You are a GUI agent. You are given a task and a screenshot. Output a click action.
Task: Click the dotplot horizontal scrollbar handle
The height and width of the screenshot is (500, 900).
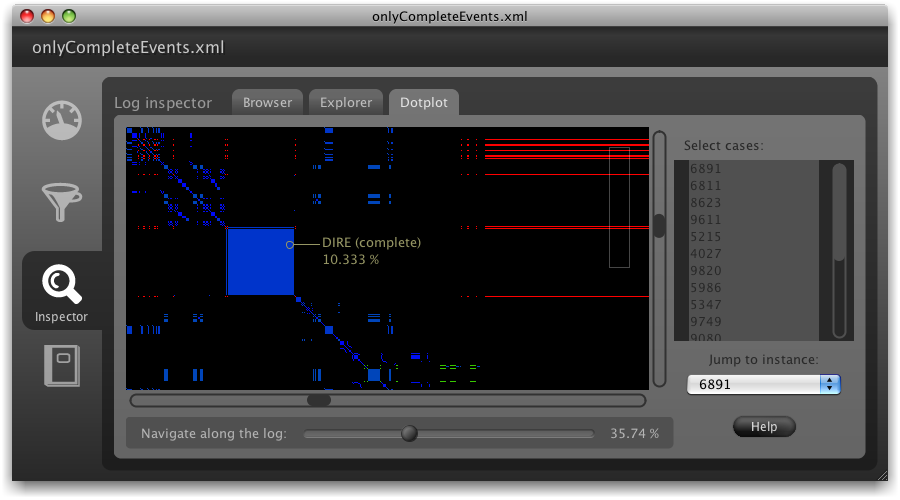tap(319, 400)
